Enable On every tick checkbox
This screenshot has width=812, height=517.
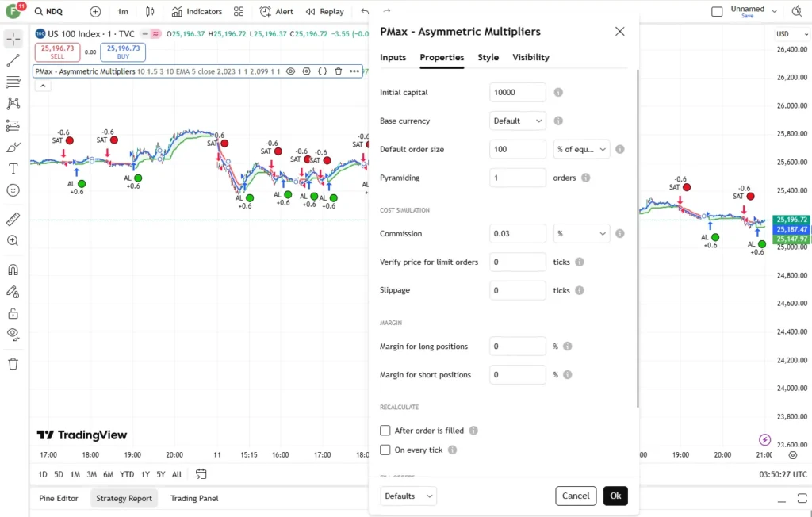point(385,450)
